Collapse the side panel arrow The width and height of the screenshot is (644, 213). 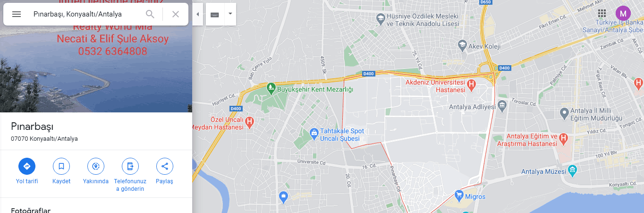[x=197, y=14]
